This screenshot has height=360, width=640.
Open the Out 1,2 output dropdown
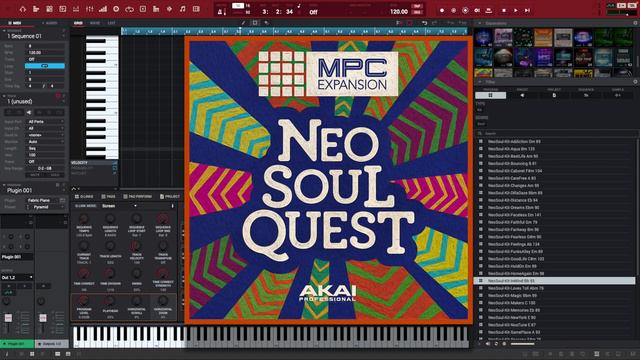pos(17,278)
